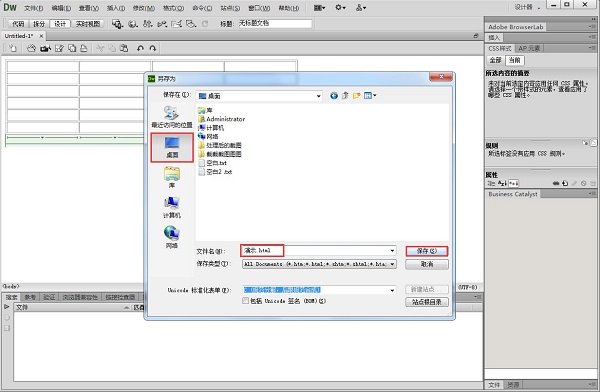Click the cut scissors icon

pyautogui.click(x=100, y=49)
